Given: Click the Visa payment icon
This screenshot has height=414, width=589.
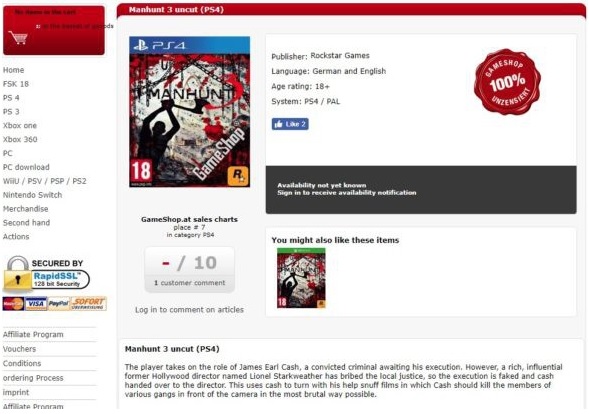Looking at the screenshot, I should pos(36,304).
